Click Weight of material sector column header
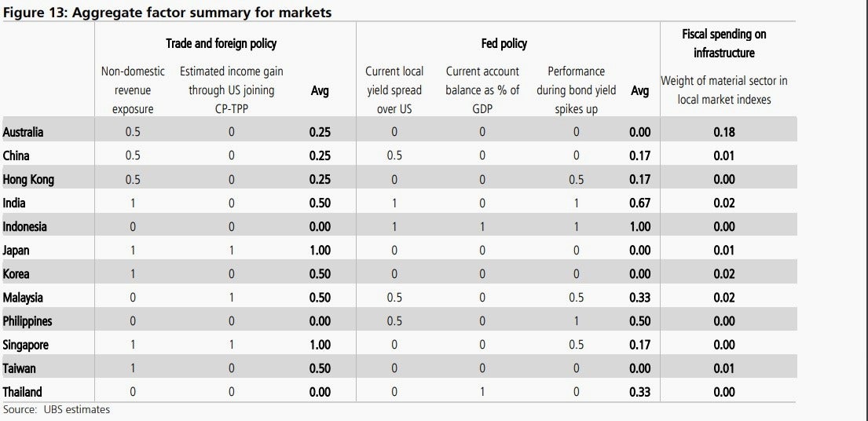868x421 pixels. tap(724, 90)
